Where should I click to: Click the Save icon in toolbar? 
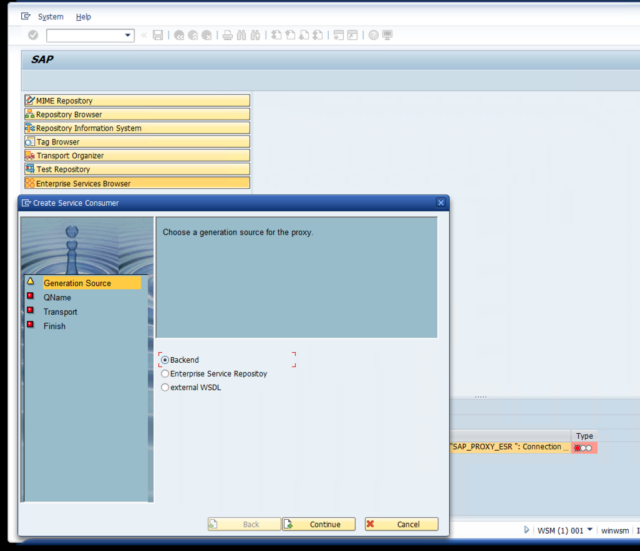(x=158, y=35)
